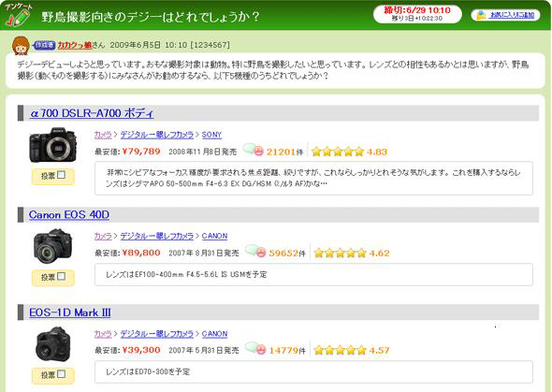This screenshot has height=392, width=552.
Task: Click the author's avatar icon
Action: (x=21, y=46)
